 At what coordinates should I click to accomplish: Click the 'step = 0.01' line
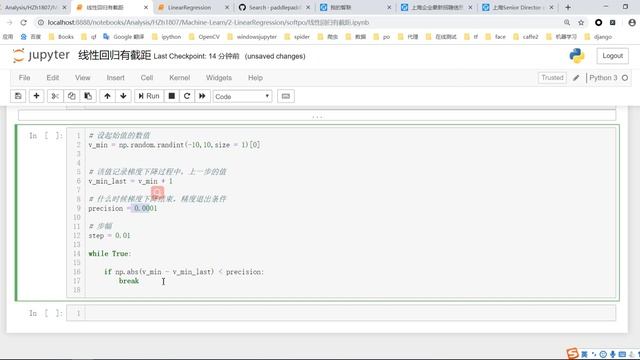tap(109, 236)
